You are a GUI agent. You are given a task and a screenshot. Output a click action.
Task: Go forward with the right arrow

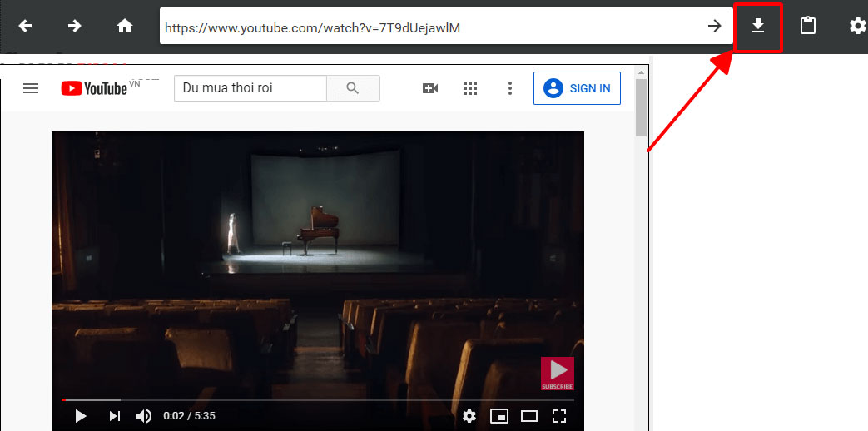(75, 26)
